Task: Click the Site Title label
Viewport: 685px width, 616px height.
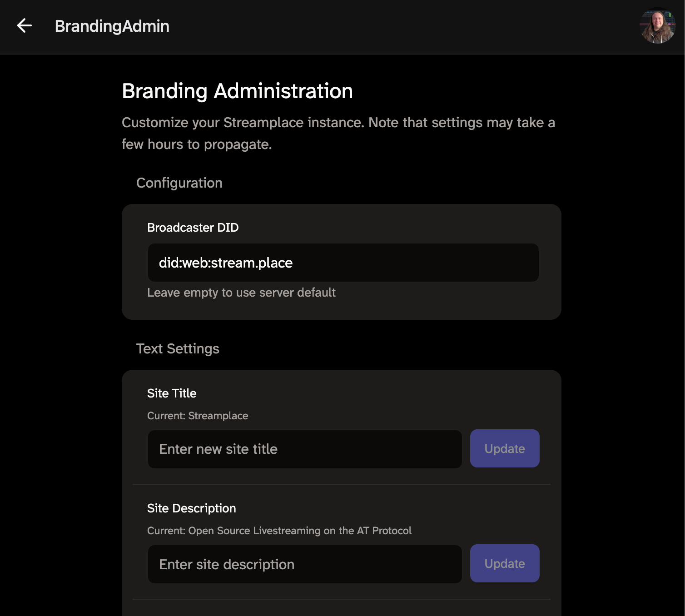Action: point(172,393)
